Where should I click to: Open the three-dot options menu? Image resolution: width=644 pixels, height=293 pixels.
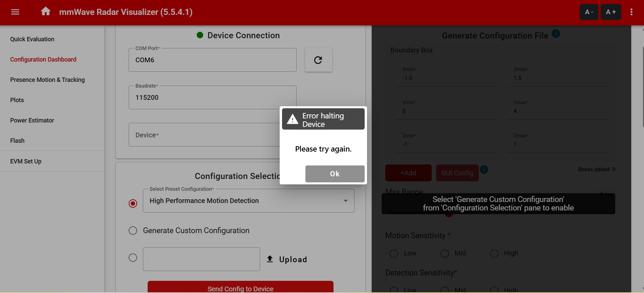(631, 12)
